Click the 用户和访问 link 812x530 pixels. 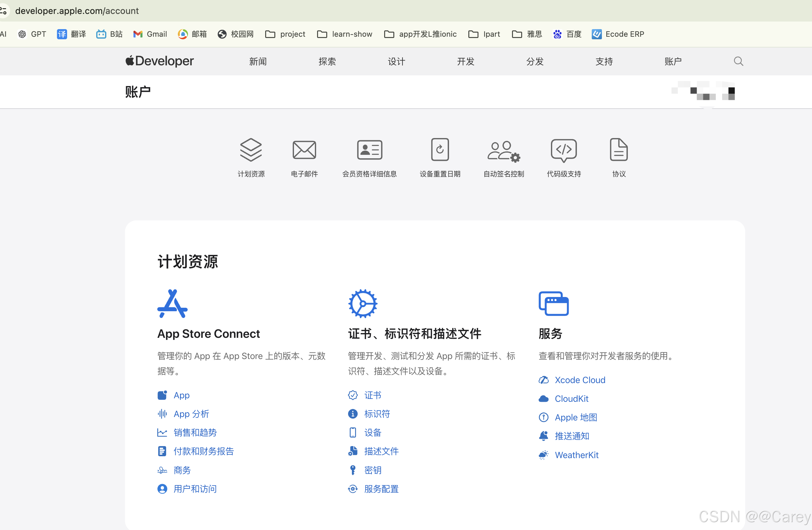(195, 489)
